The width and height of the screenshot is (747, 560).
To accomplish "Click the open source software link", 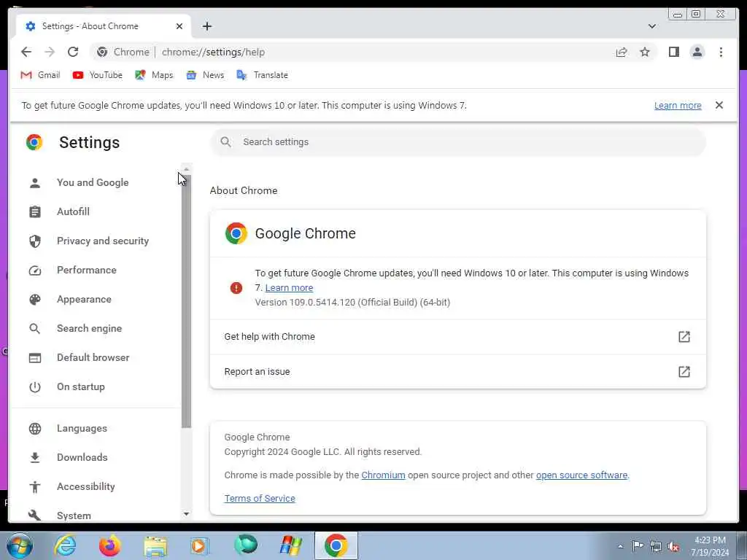I will click(x=581, y=475).
